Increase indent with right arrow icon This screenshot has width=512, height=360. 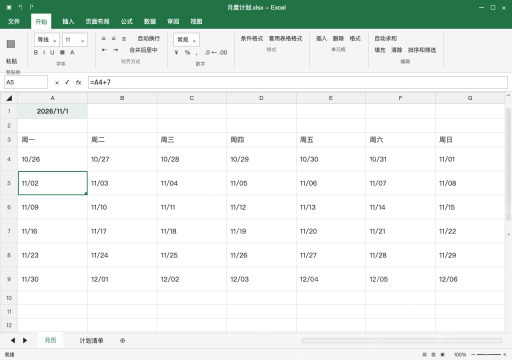click(x=115, y=50)
